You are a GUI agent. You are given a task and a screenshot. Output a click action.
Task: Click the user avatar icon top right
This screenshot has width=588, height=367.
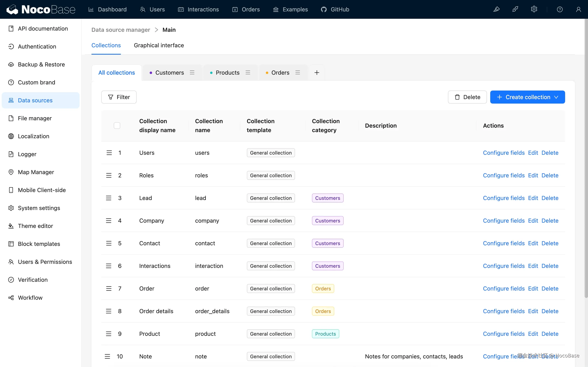(579, 9)
